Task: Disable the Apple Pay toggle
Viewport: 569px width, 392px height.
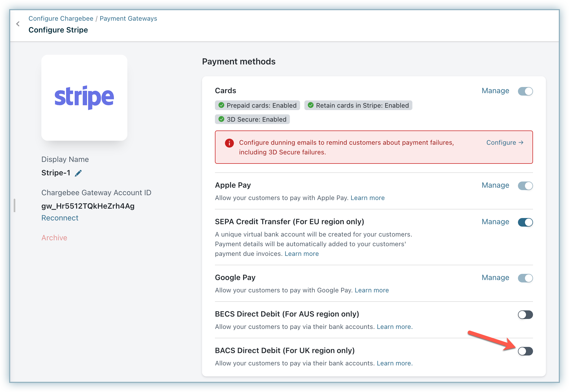Action: [525, 186]
